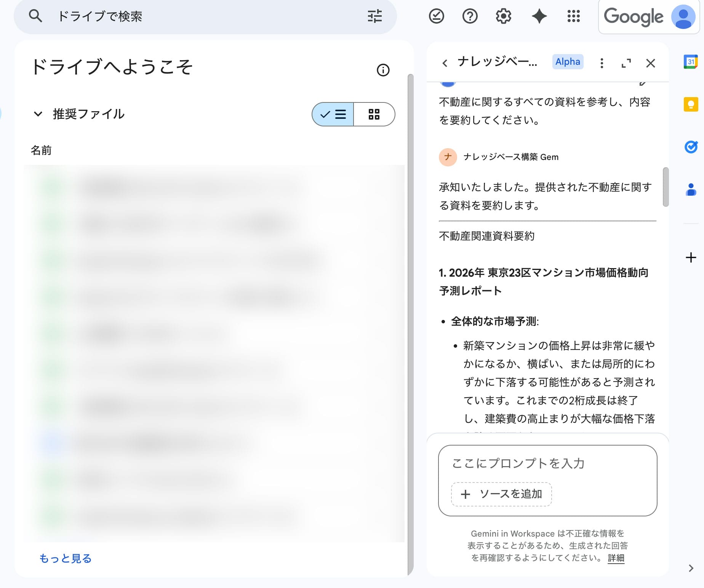This screenshot has width=704, height=588.
Task: Switch to grid layout view
Action: 374,114
